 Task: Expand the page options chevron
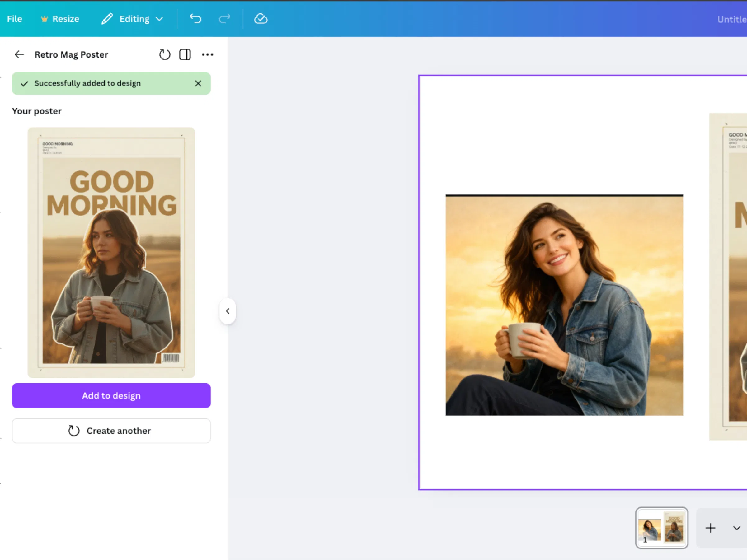[736, 528]
